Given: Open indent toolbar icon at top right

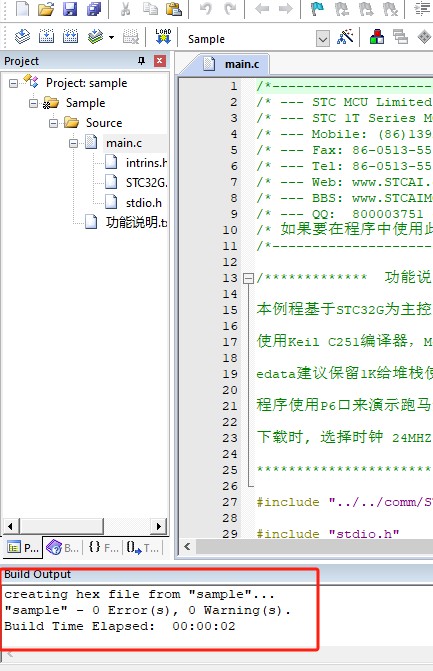Looking at the screenshot, I should pyautogui.click(x=423, y=8).
